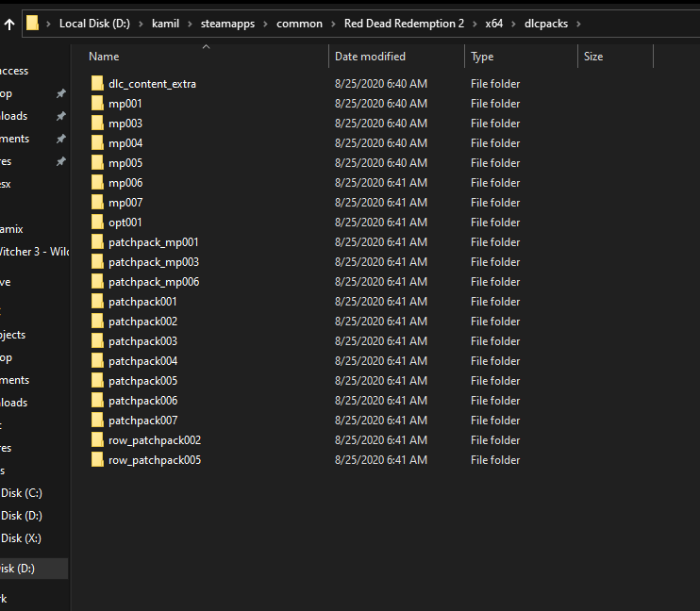Open Witcher 3 folder in navigation pane
The width and height of the screenshot is (700, 611).
34,251
